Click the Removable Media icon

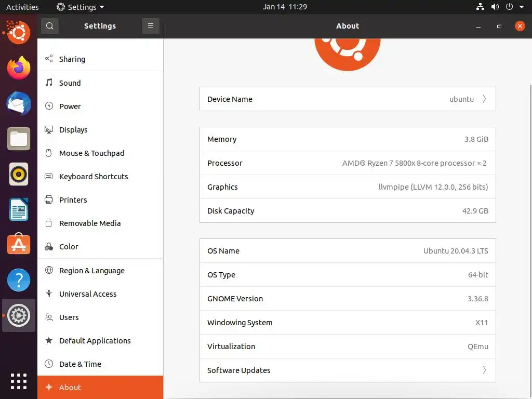49,223
